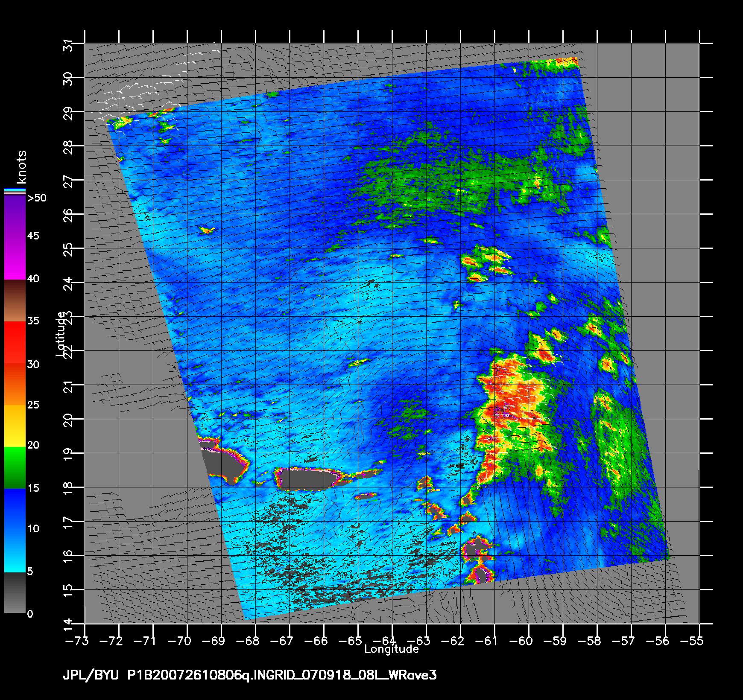
Task: Click the '30' knots legend label
Action: click(33, 364)
